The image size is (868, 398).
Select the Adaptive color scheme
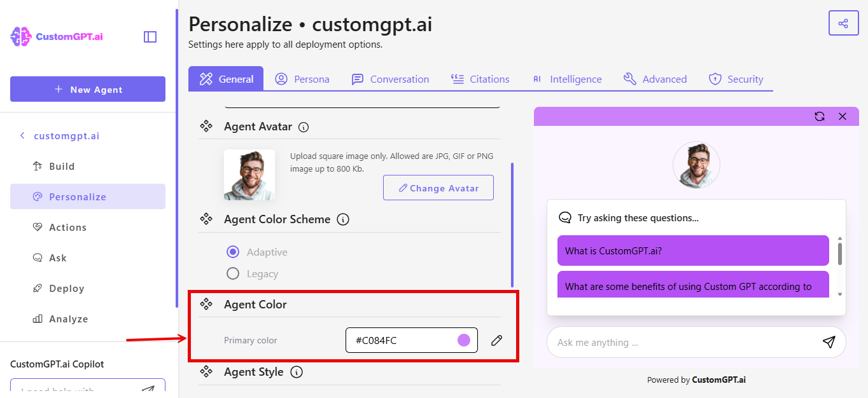coord(233,252)
